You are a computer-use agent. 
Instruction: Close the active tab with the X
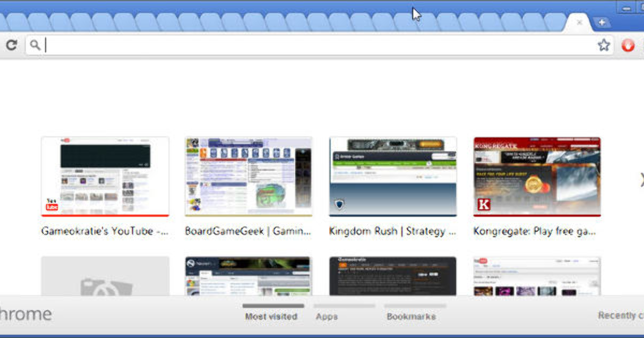(x=579, y=23)
